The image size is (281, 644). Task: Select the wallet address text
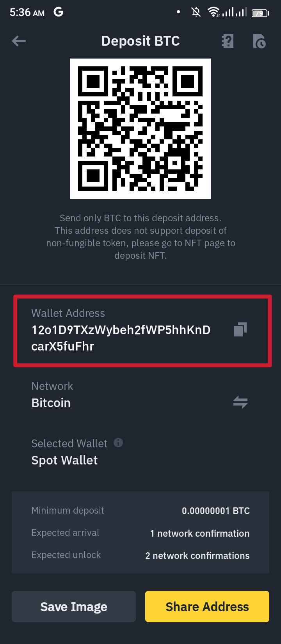tap(121, 338)
